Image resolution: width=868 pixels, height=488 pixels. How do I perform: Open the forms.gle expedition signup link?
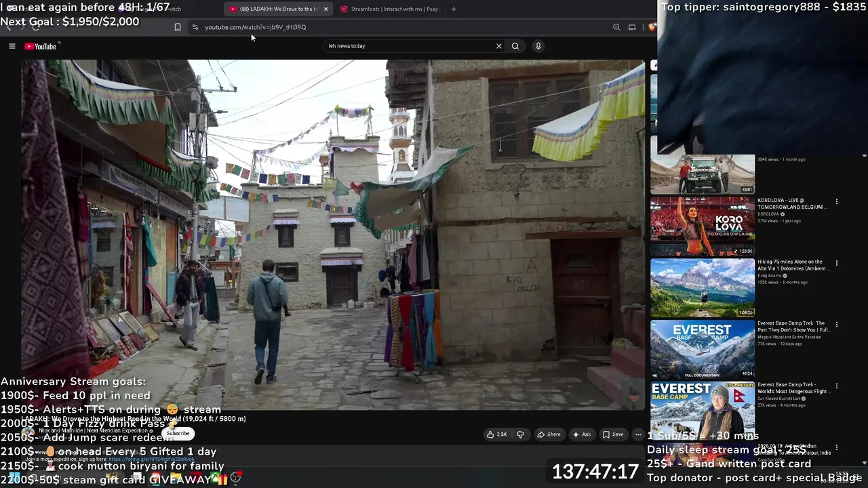[151, 459]
